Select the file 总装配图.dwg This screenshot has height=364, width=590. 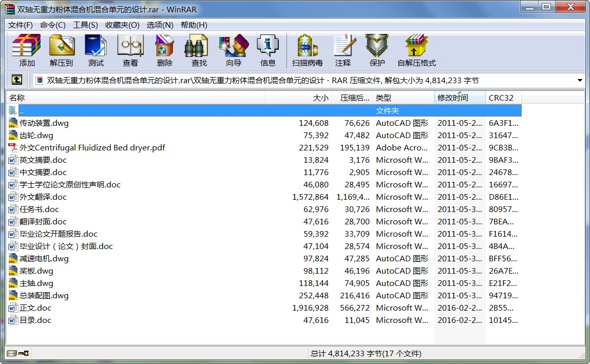coord(44,296)
